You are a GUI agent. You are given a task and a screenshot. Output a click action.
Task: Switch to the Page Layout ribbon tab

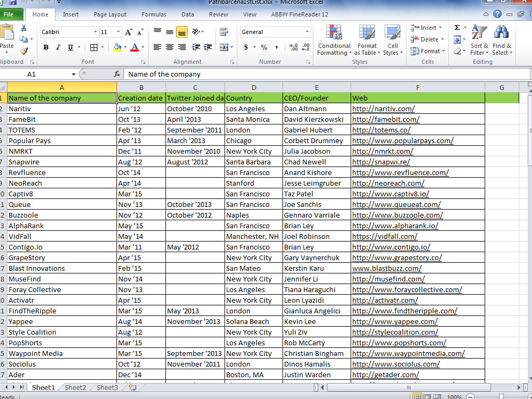click(110, 14)
